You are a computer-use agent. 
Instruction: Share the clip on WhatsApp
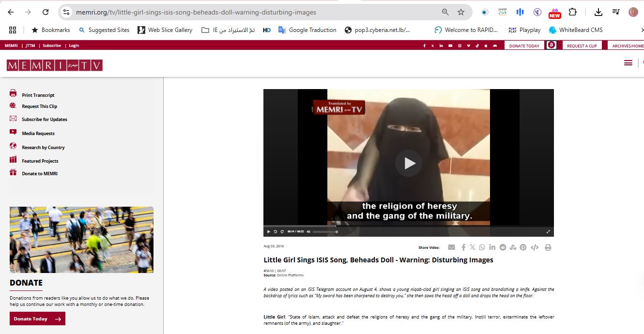point(482,247)
